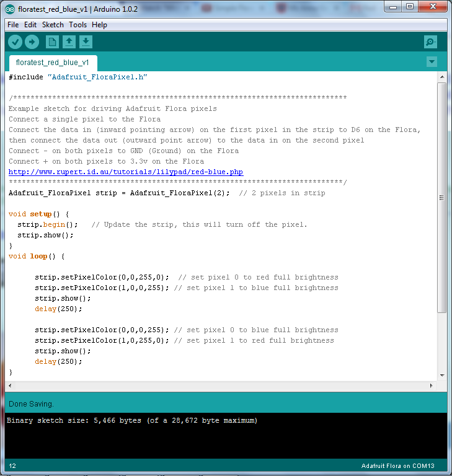This screenshot has height=476, width=452.
Task: Click 'strip.setPixelColor(1,0,255,0);' line
Action: (102, 341)
